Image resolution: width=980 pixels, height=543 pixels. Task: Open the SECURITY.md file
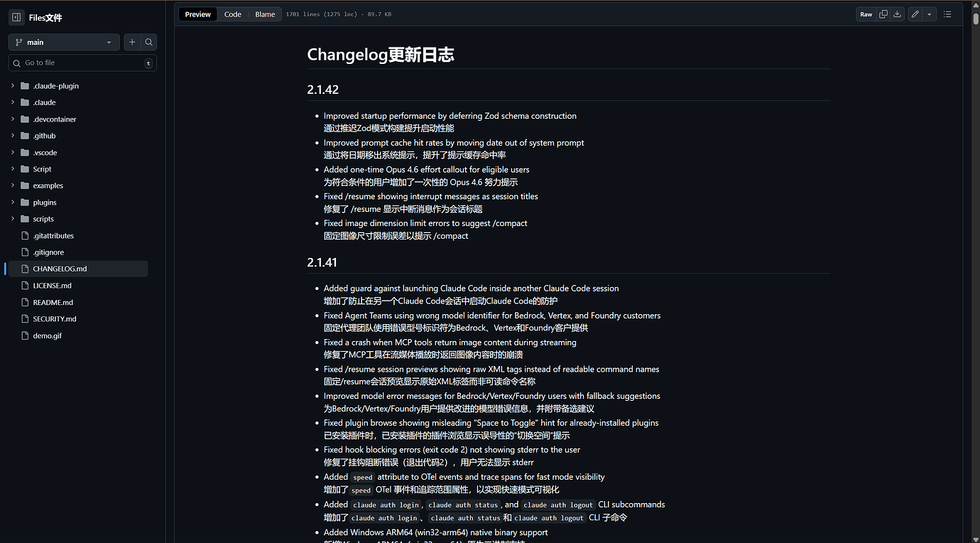(x=77, y=319)
